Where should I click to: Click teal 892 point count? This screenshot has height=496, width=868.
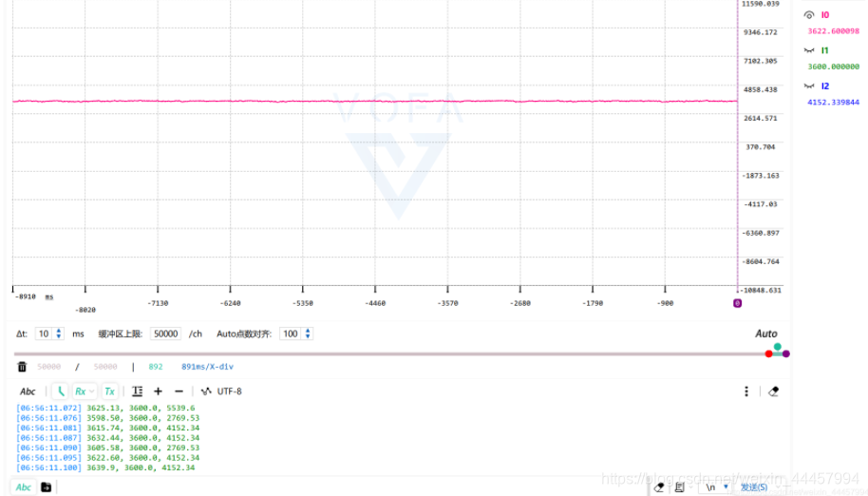tap(156, 367)
